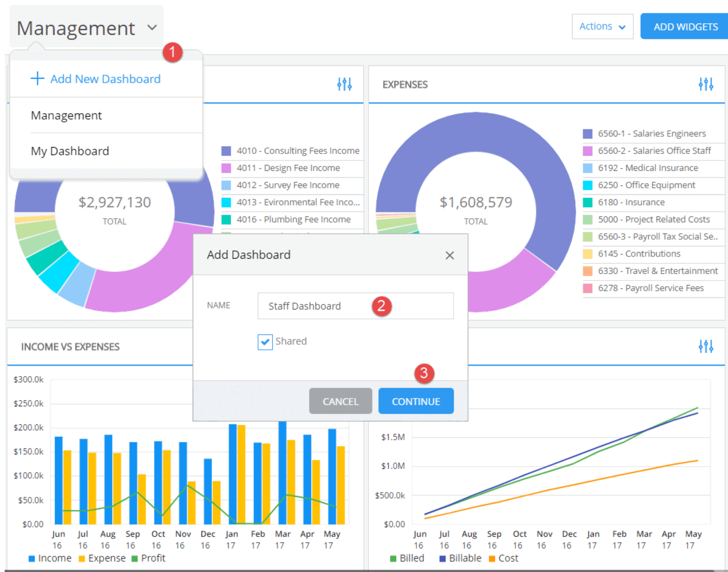Click the 6250 Office Equipment color swatch
The image size is (728, 572).
coord(587,185)
